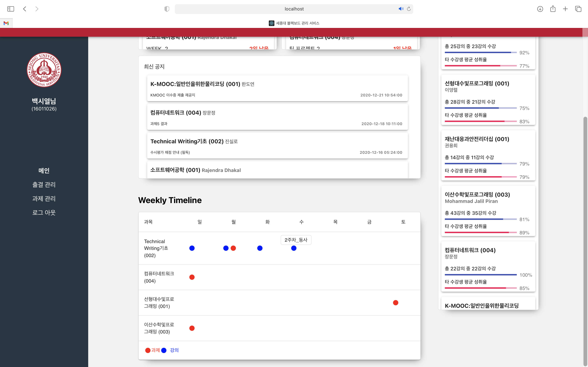This screenshot has height=367, width=588.
Task: Show the tab overview icon
Action: 578,9
